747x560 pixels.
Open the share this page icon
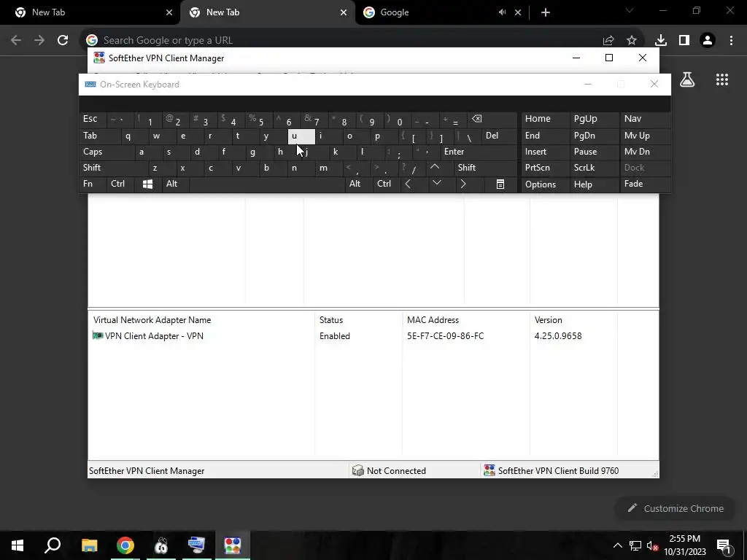coord(608,41)
